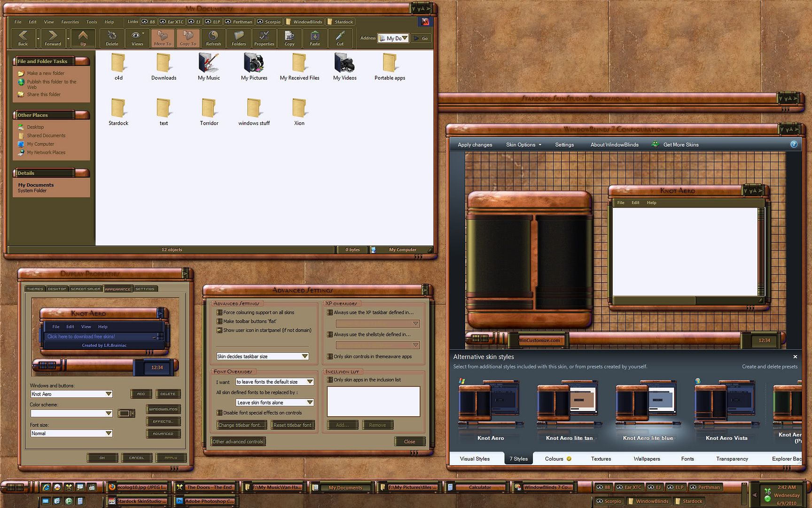The image size is (812, 508).
Task: Open the Favorites menu in My Documents
Action: coord(70,22)
